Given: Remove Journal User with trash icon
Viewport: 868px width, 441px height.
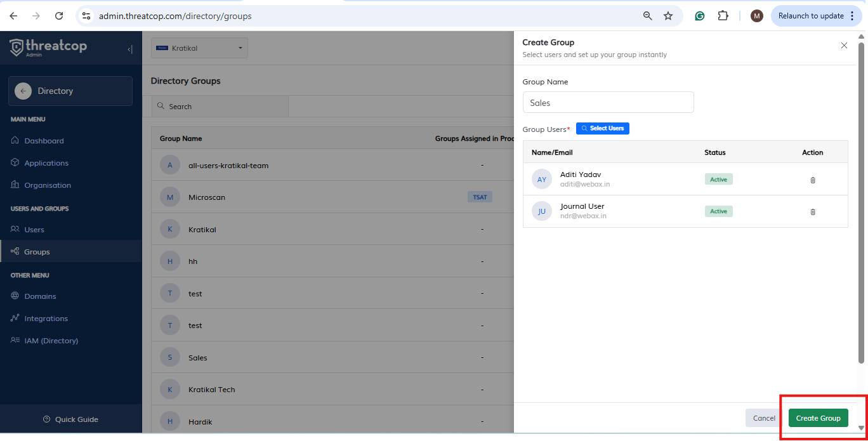Looking at the screenshot, I should coord(813,212).
